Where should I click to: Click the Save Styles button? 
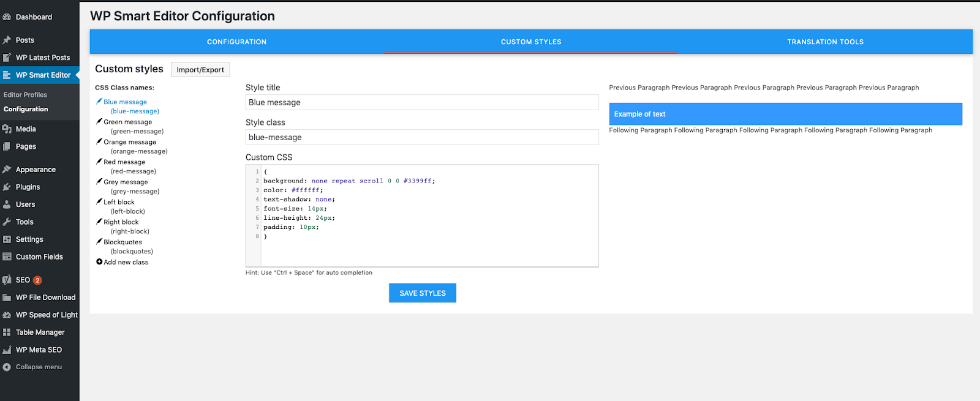(x=423, y=293)
